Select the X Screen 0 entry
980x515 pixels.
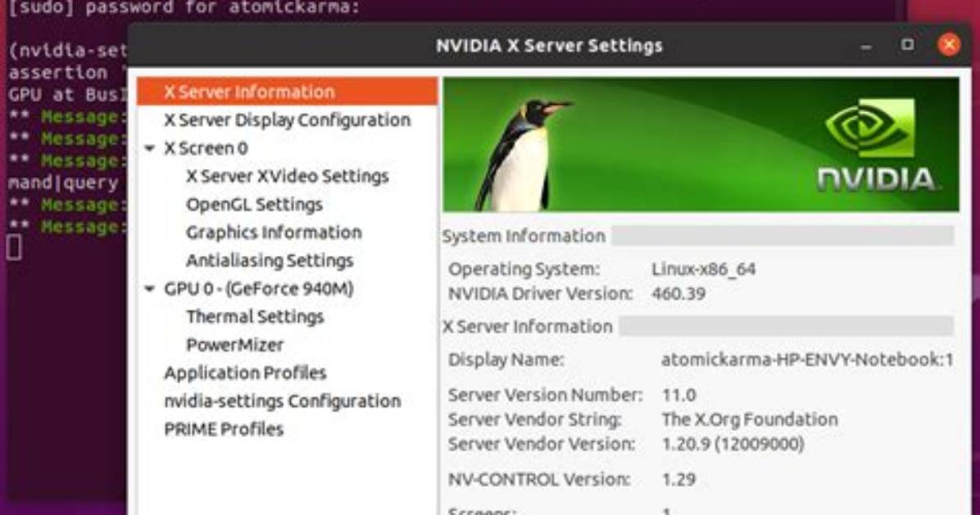pyautogui.click(x=206, y=148)
